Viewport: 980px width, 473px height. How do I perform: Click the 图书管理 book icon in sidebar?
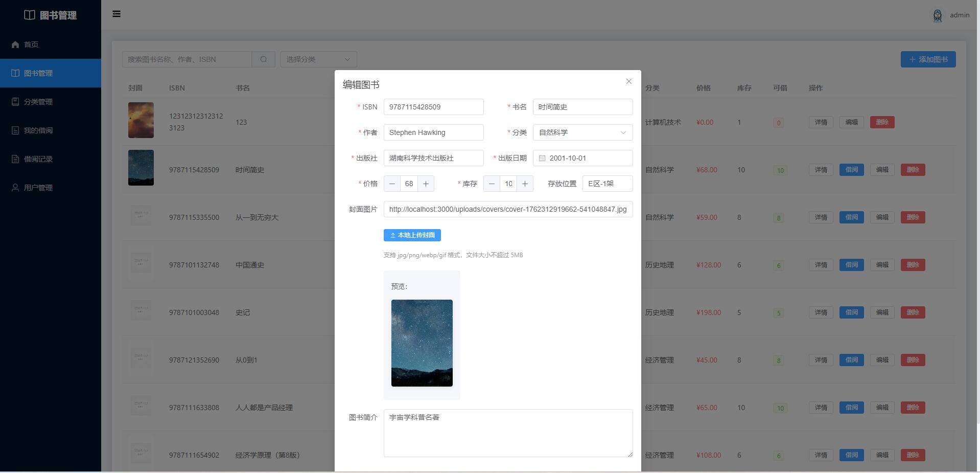tap(15, 73)
